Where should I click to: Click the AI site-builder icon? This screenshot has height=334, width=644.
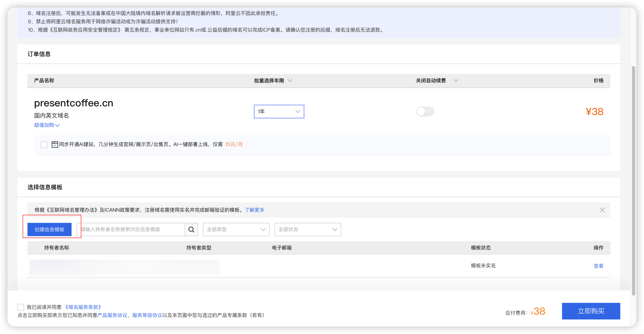pyautogui.click(x=55, y=144)
